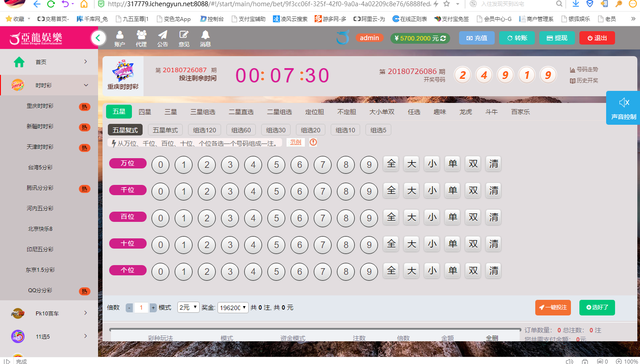The height and width of the screenshot is (364, 640).
Task: Increase the 倍数 multiplier with plus
Action: coord(153,307)
